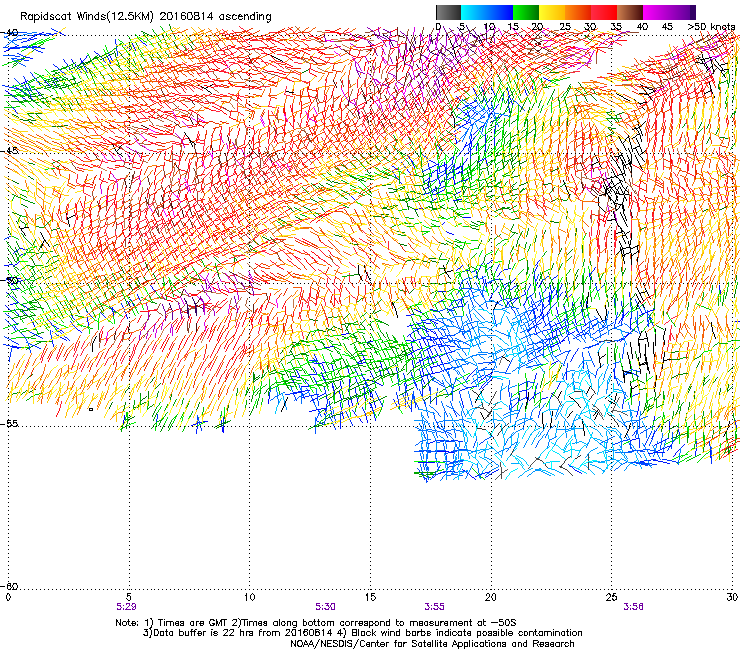Click the cyan-to-blue 5-15 knots legend segment
The width and height of the screenshot is (740, 650).
point(487,12)
